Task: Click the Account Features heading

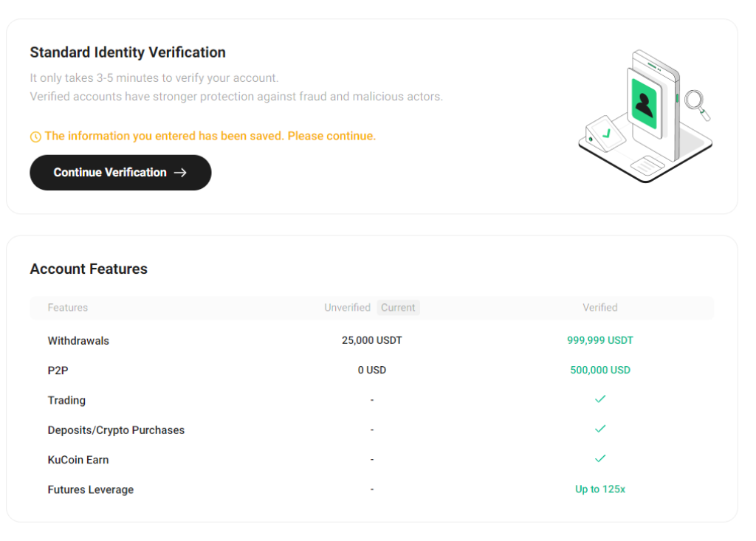Action: (x=89, y=269)
